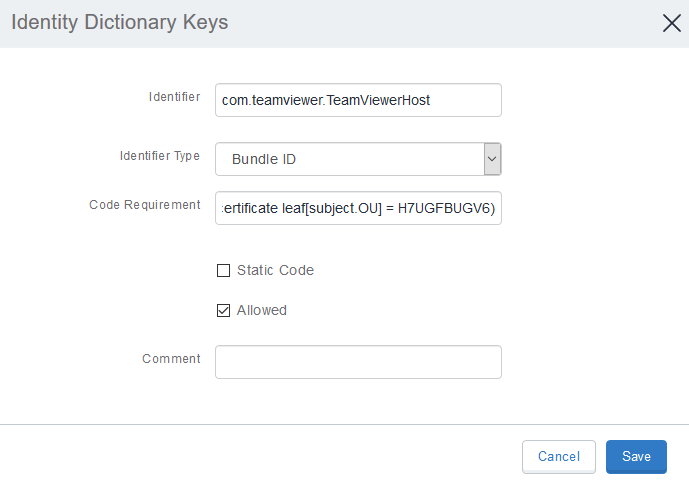
Task: Open the Identifier Type dropdown
Action: (x=350, y=159)
